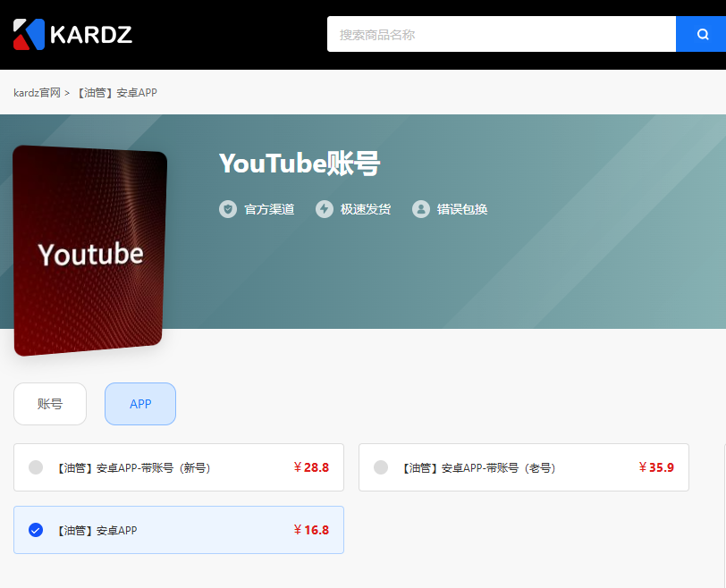The height and width of the screenshot is (588, 726).
Task: Click the 官方渠道 label text
Action: (x=269, y=209)
